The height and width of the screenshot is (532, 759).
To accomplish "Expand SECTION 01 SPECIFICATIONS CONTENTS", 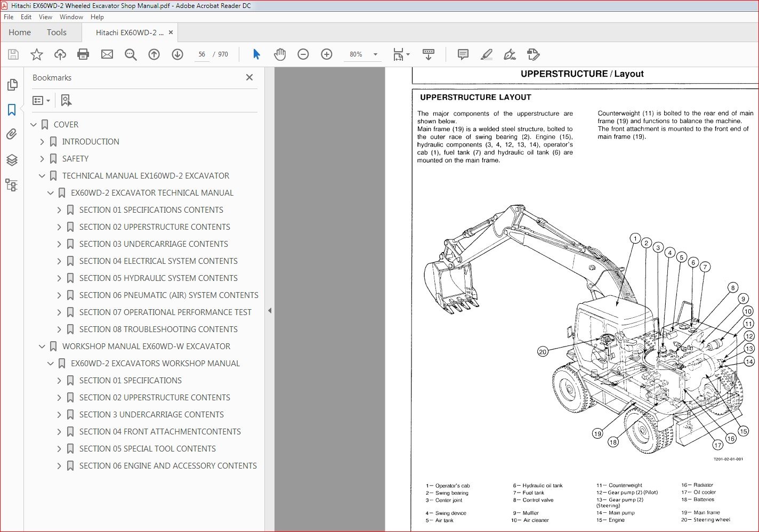I will click(x=59, y=210).
